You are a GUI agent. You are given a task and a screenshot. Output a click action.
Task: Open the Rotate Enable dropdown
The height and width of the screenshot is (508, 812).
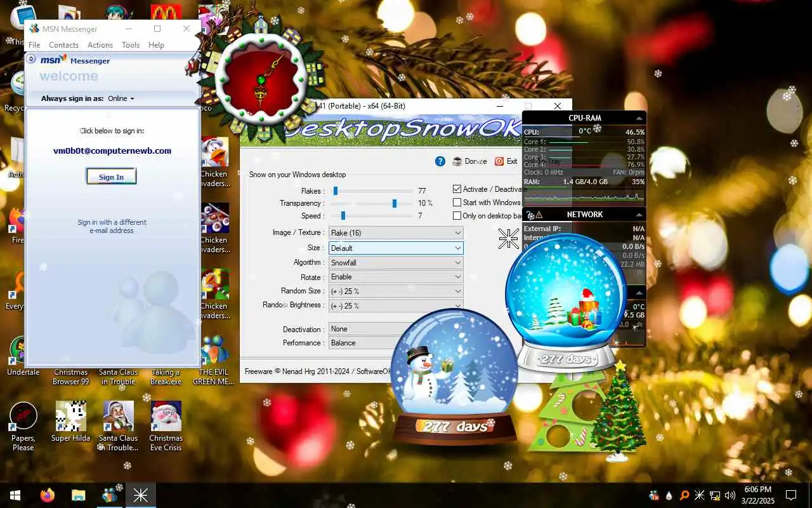click(x=396, y=277)
